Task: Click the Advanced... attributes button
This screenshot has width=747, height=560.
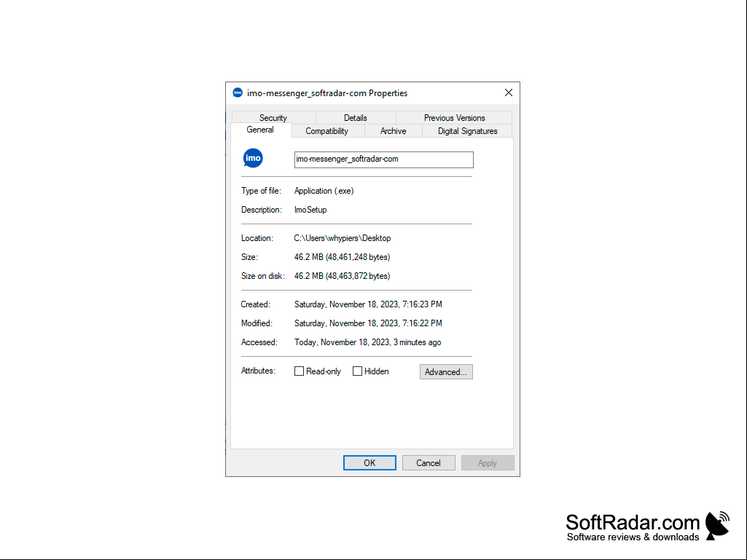Action: (x=447, y=372)
